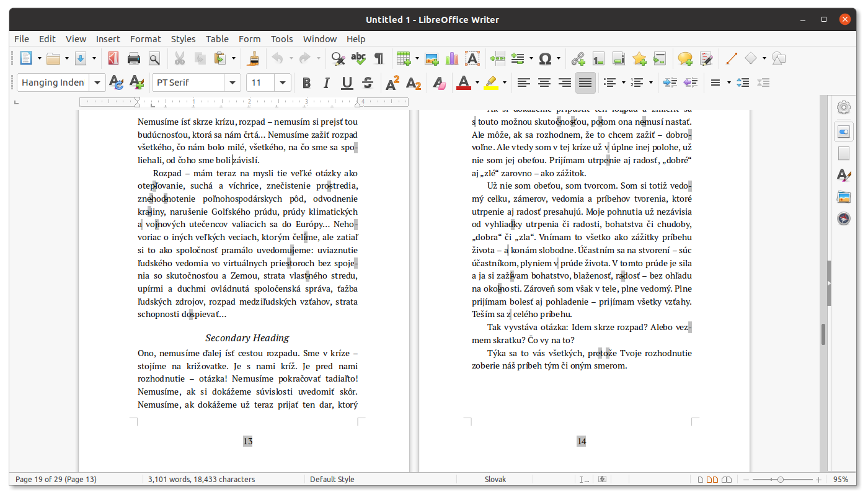
Task: Enable Justified paragraph alignment
Action: pyautogui.click(x=585, y=83)
